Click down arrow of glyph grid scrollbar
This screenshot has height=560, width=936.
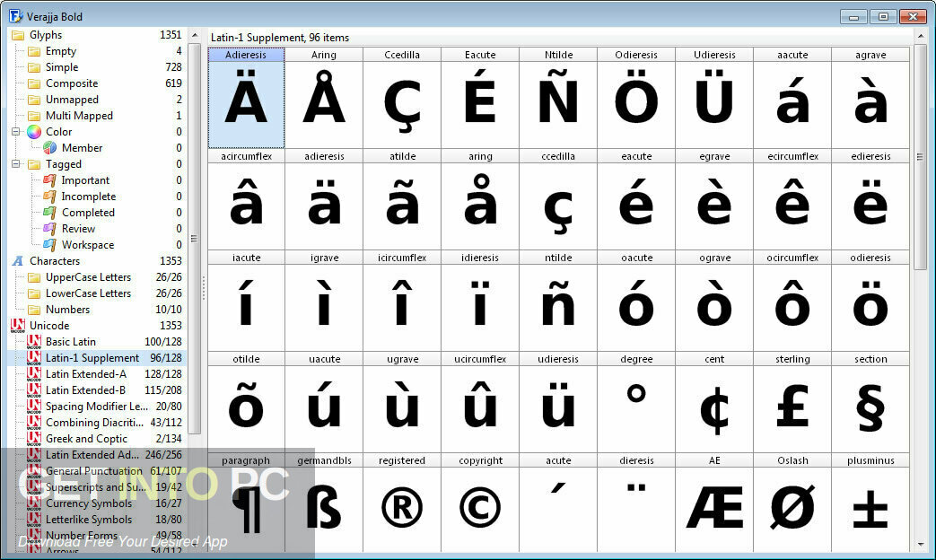(x=920, y=545)
